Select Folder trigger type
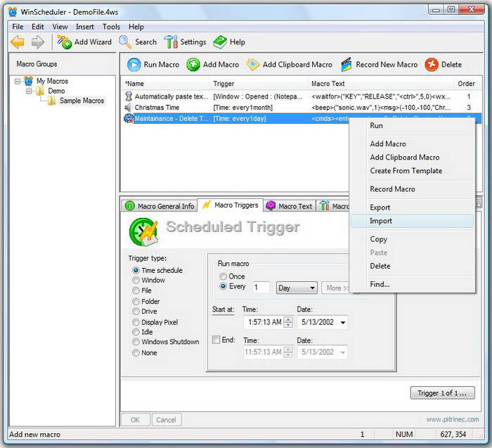This screenshot has height=448, width=492. (136, 302)
